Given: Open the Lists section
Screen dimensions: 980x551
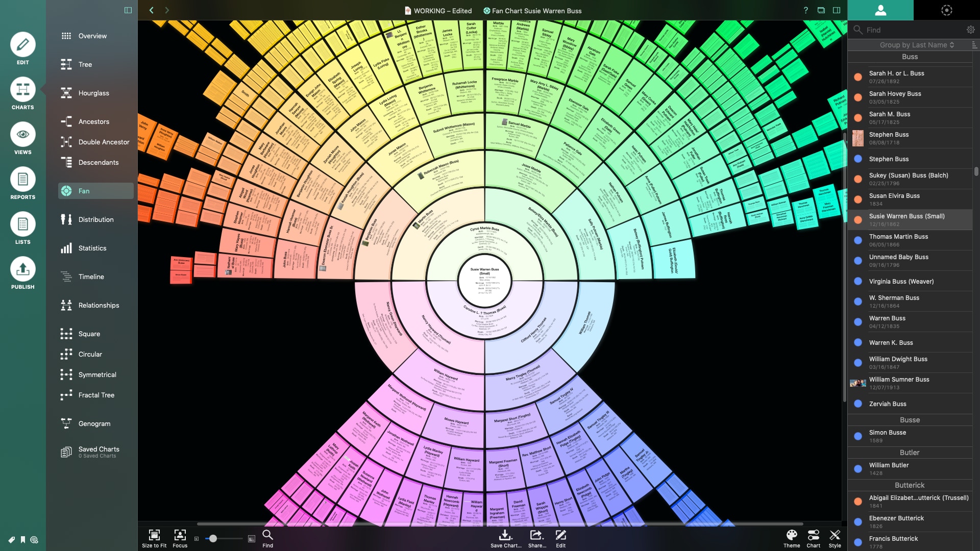Looking at the screenshot, I should click(22, 228).
